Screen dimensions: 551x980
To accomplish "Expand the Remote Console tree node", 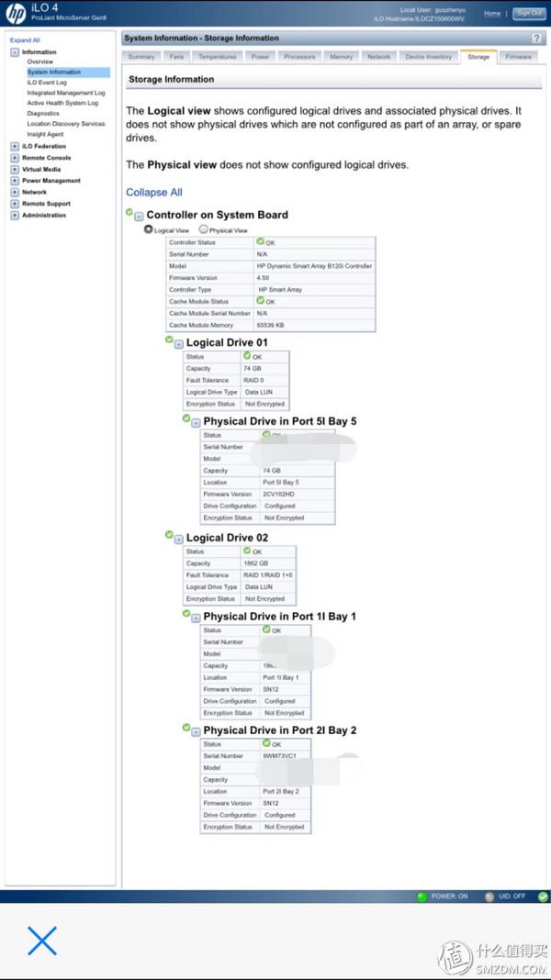I will 15,158.
